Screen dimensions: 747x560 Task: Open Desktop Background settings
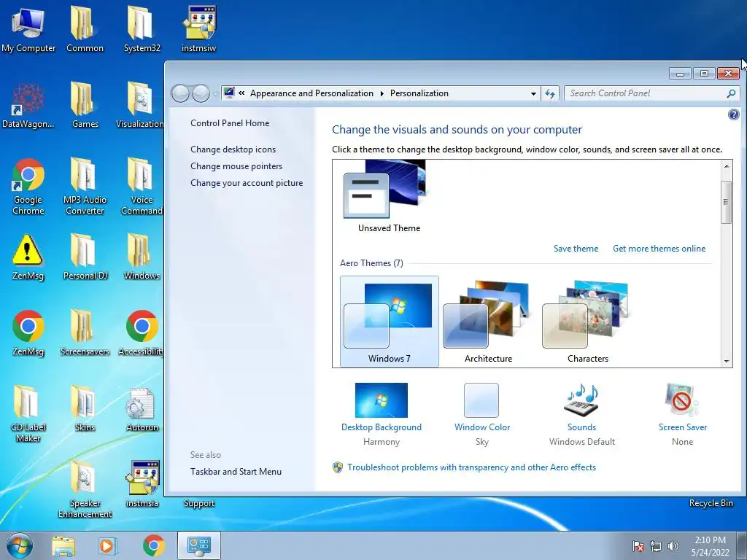click(381, 414)
